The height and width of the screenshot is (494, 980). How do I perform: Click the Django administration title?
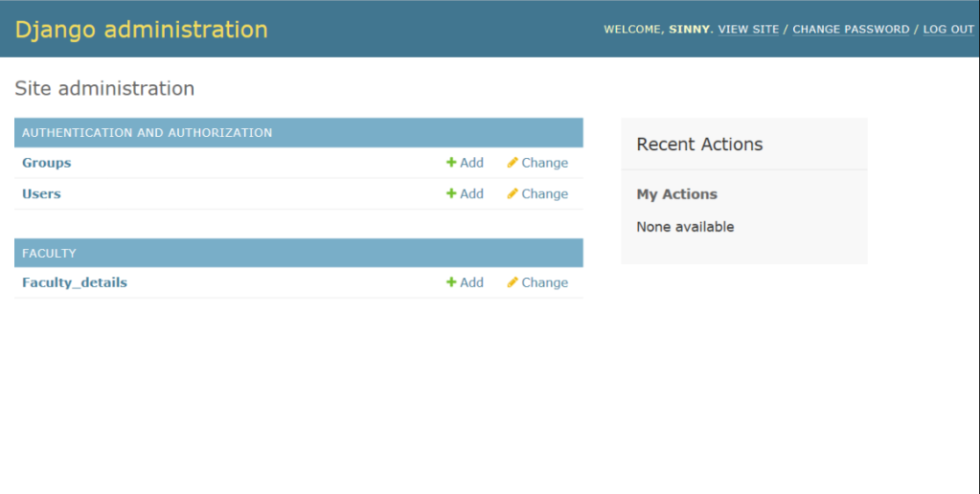[141, 30]
